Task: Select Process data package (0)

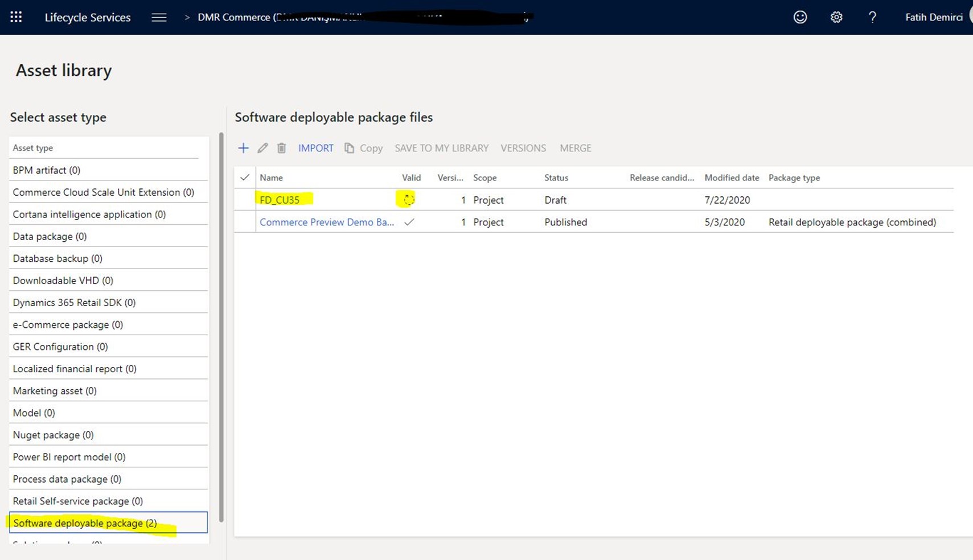Action: pos(108,479)
